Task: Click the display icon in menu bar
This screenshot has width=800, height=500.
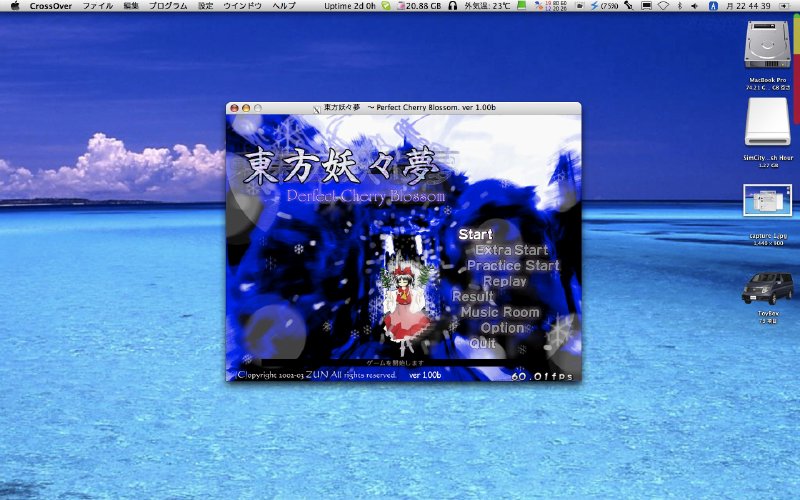Action: pos(646,6)
